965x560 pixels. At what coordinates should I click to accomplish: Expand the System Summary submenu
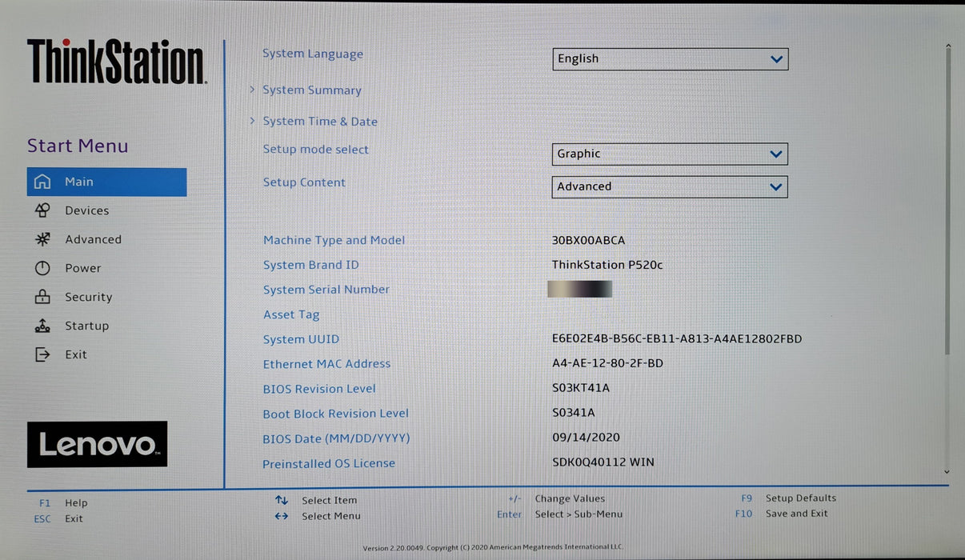(x=312, y=90)
